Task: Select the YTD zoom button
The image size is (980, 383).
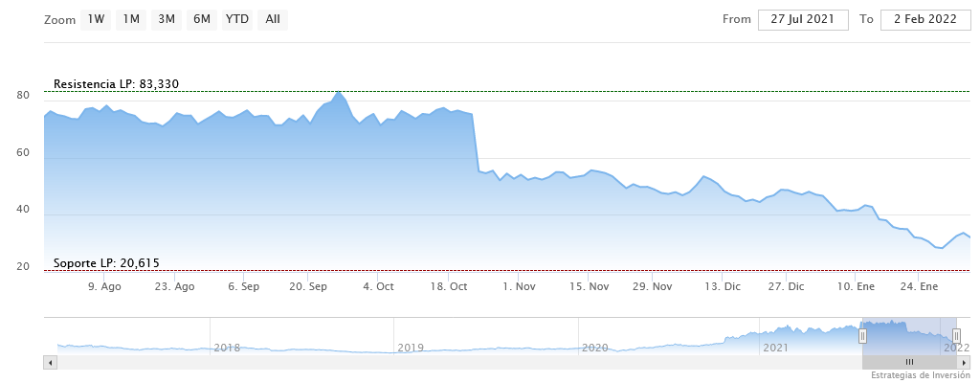Action: coord(236,20)
